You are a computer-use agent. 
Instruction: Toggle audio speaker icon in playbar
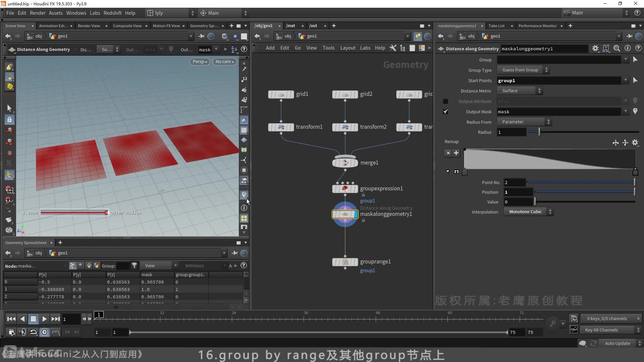(x=22, y=332)
